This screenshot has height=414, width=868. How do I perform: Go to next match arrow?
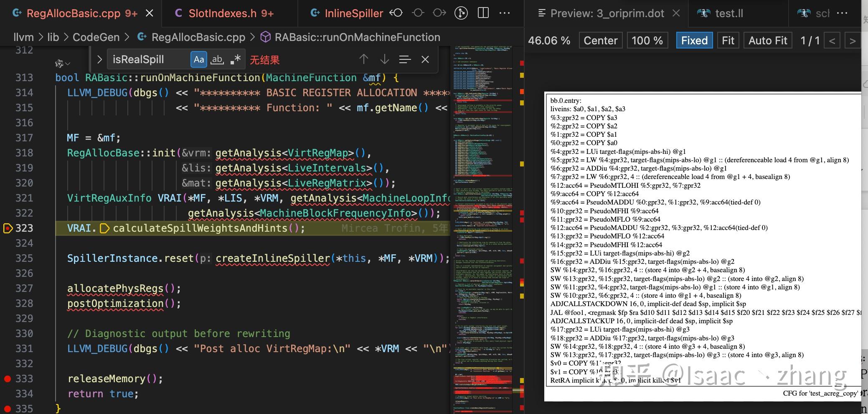click(384, 59)
